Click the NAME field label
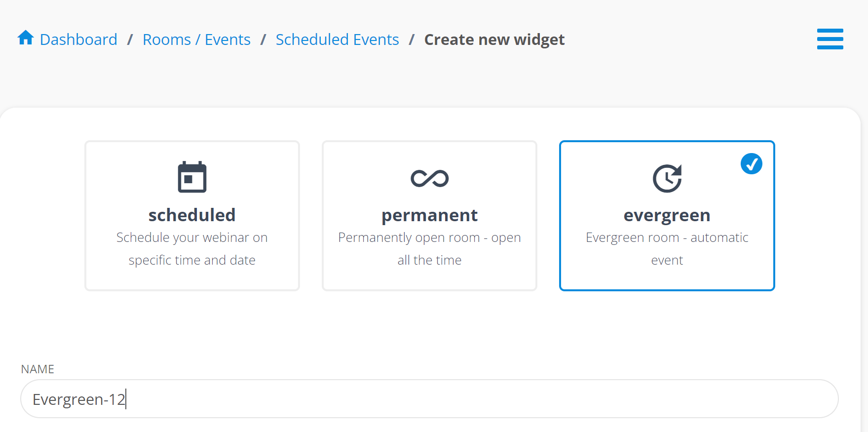This screenshot has height=432, width=868. (38, 369)
